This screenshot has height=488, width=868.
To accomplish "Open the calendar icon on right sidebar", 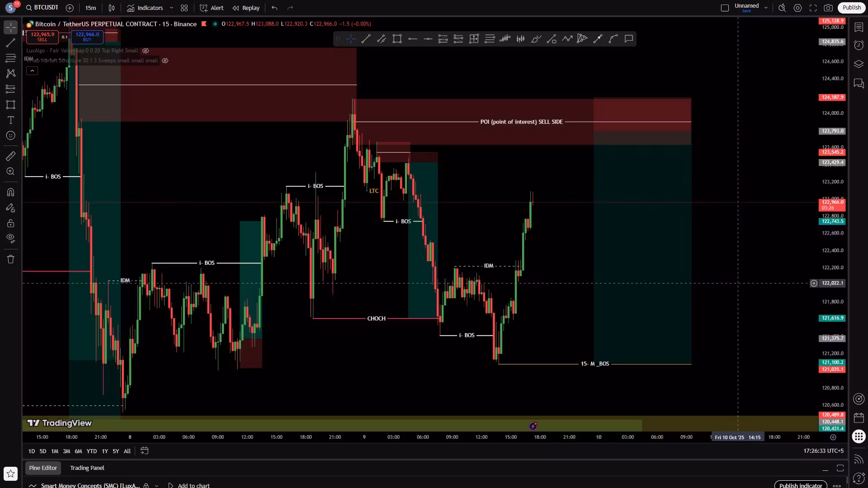I will point(859,418).
